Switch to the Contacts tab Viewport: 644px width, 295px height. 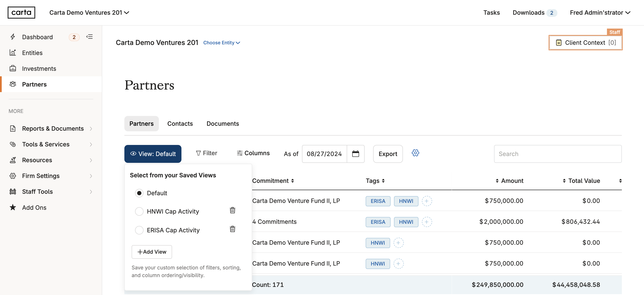pyautogui.click(x=180, y=123)
